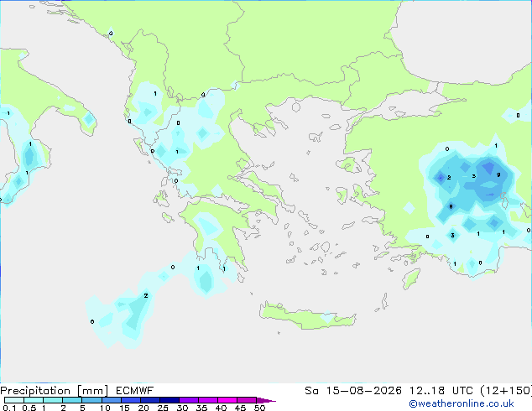Screen dimensions: 532x411
Task: Click the 5–10 mm legend swatch
Action: (x=91, y=400)
